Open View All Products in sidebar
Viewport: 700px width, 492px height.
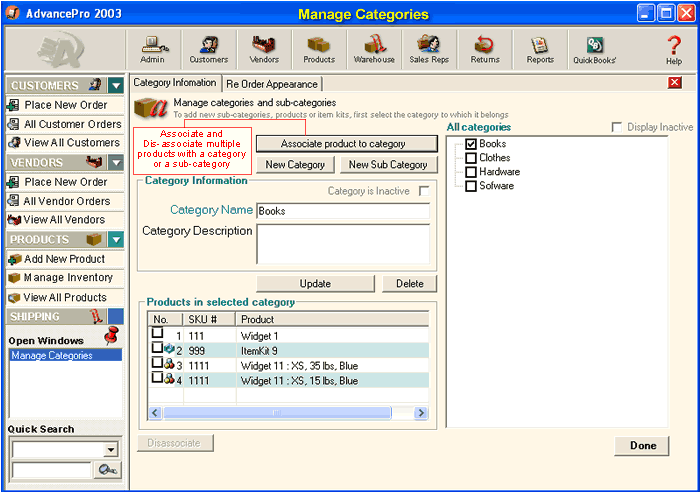point(65,297)
